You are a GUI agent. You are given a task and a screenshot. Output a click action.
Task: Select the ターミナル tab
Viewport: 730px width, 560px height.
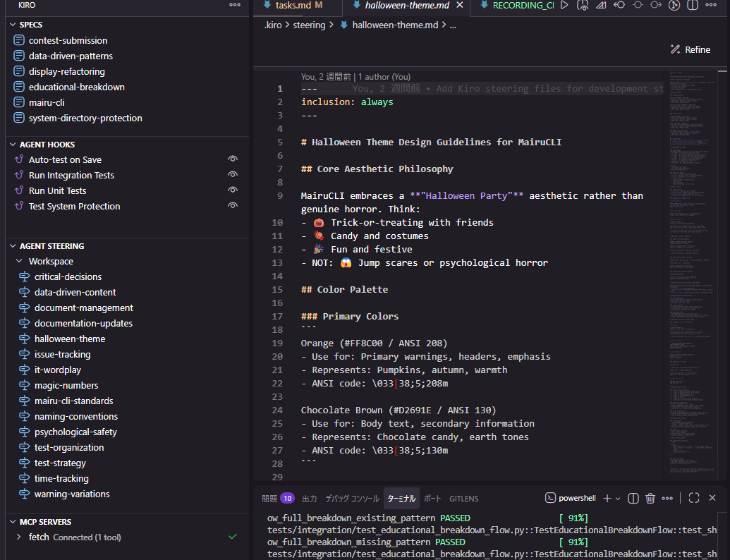(x=401, y=499)
